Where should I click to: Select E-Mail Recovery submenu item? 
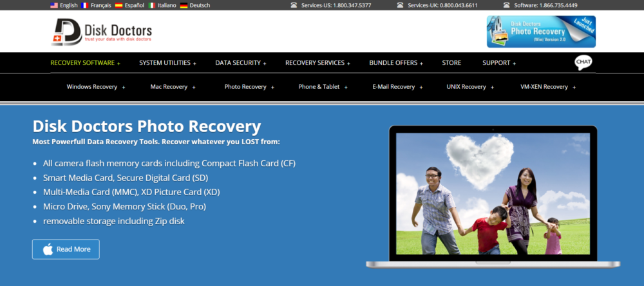pyautogui.click(x=393, y=87)
